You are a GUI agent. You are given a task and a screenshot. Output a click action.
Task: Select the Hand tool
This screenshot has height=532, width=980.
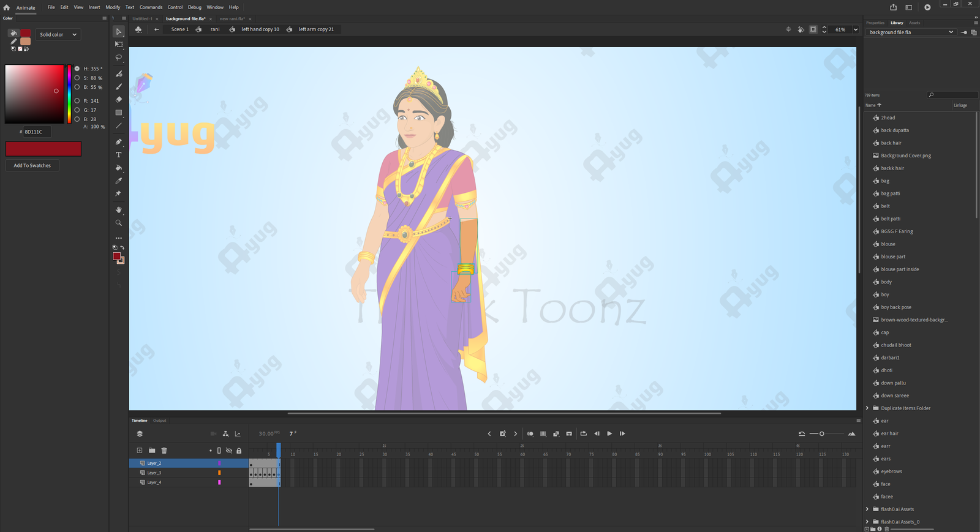[x=119, y=210]
